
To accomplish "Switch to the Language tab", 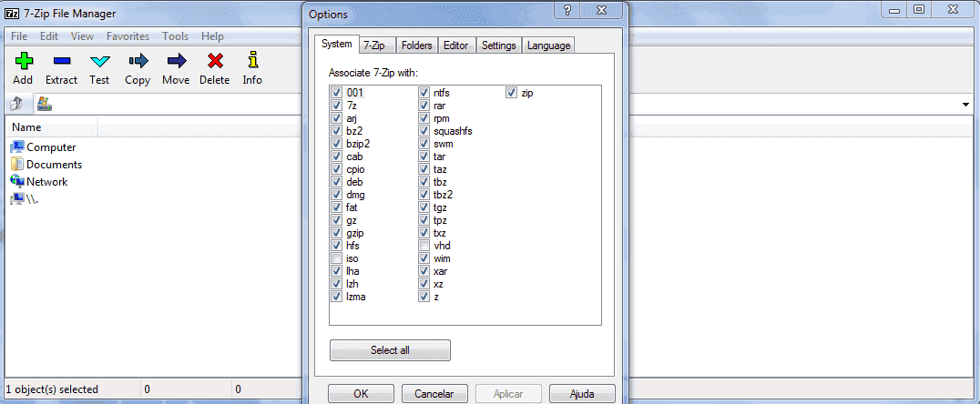I will tap(548, 45).
